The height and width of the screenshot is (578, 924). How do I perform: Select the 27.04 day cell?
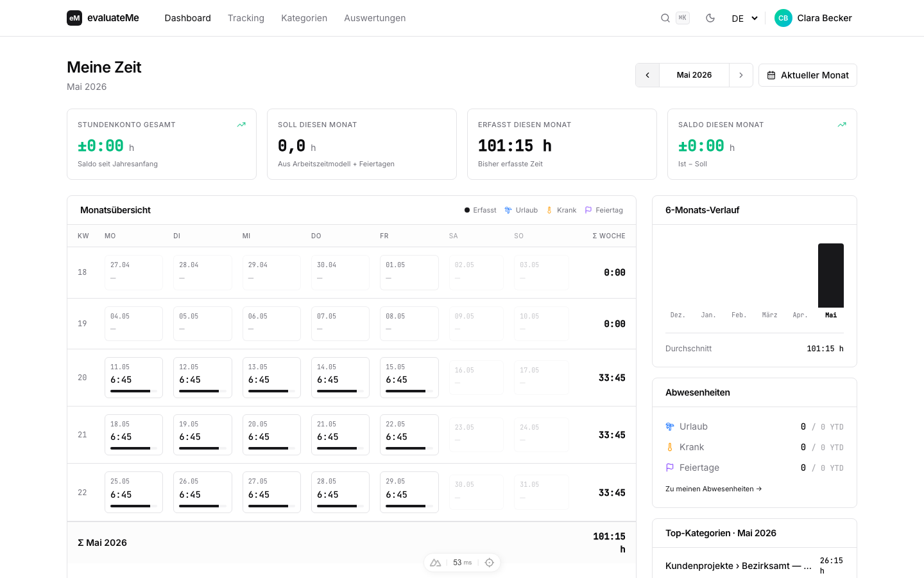[x=133, y=272]
